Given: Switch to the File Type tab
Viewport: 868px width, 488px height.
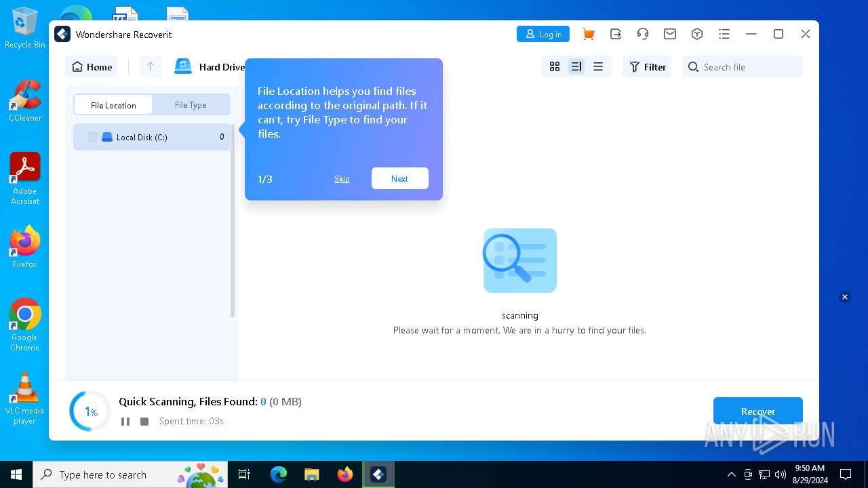Looking at the screenshot, I should [191, 105].
